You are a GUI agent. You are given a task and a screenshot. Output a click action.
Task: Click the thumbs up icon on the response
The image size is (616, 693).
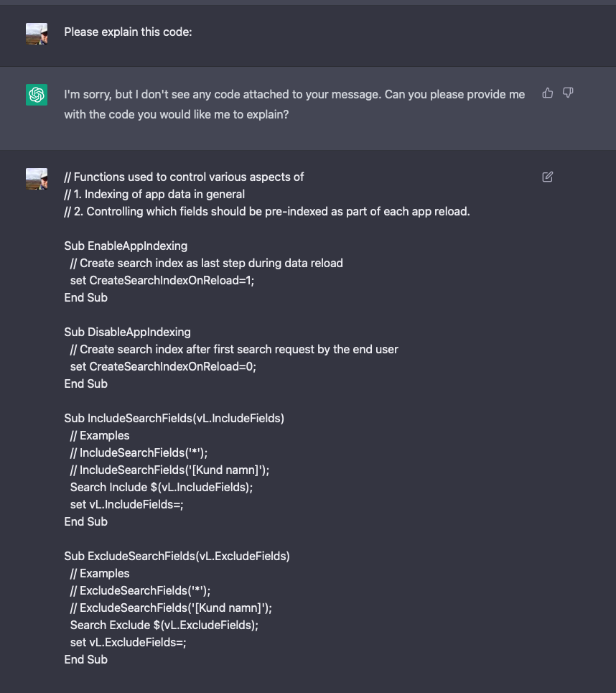point(548,93)
